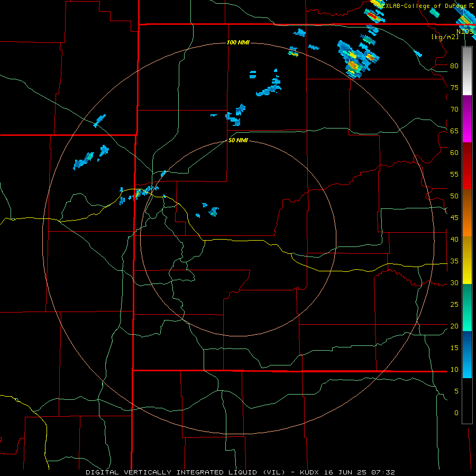This screenshot has width=476, height=476.
Task: Click the legend value 55
Action: coord(454,174)
